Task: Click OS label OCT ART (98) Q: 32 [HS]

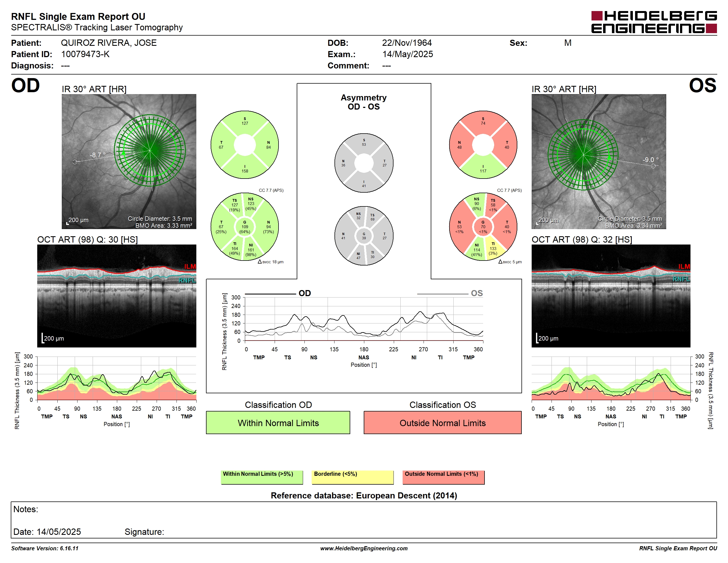Action: [582, 240]
